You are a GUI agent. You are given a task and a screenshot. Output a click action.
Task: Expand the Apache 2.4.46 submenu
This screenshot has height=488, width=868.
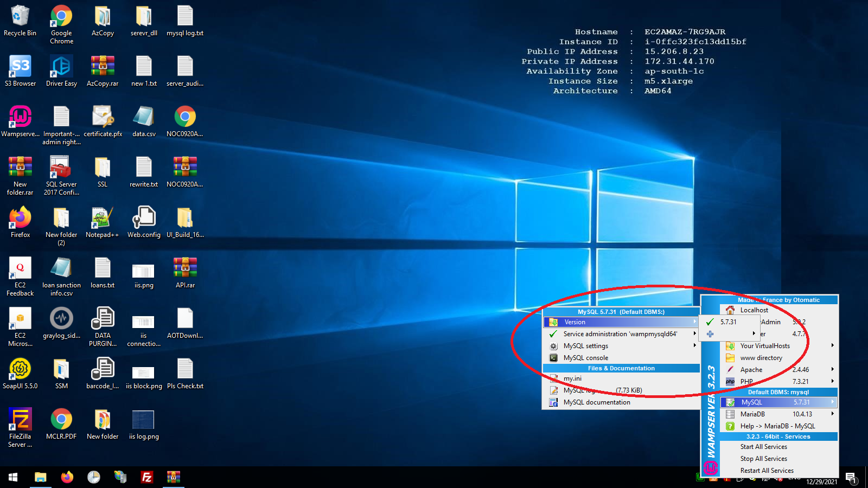[x=832, y=369]
